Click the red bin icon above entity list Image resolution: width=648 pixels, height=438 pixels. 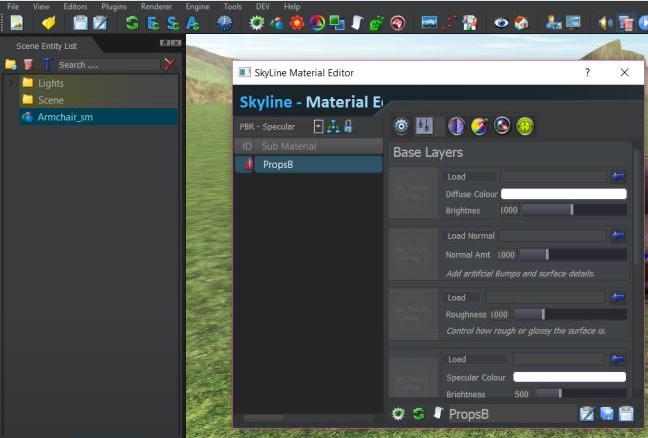point(28,64)
